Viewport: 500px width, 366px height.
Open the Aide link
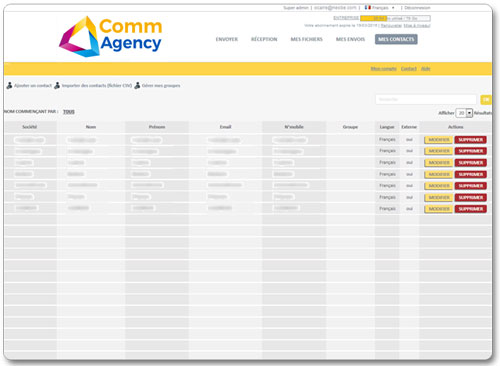(425, 69)
